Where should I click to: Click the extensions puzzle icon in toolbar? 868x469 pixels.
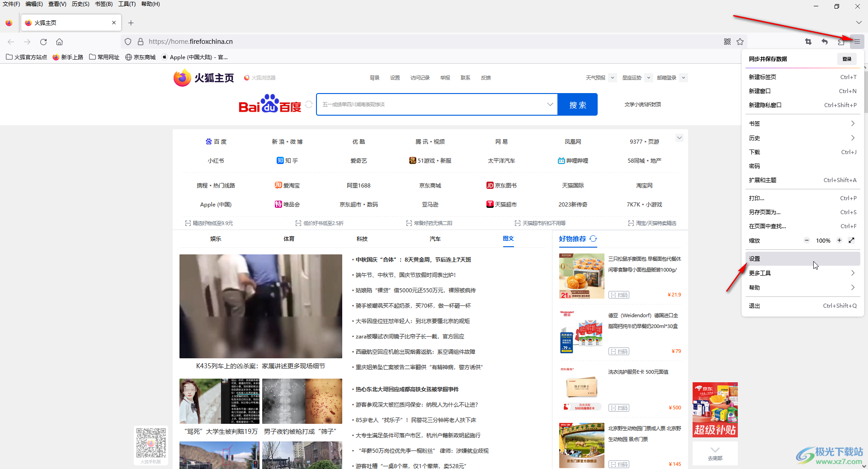[841, 42]
